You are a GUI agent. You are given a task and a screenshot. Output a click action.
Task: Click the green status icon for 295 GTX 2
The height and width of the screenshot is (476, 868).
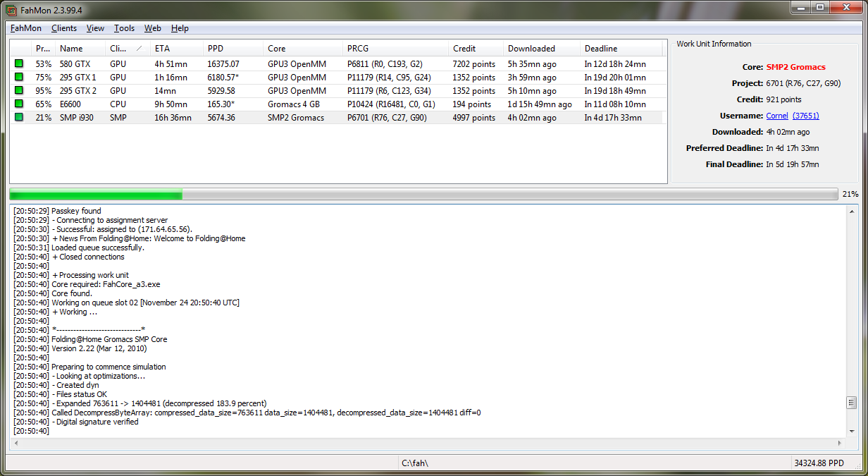click(19, 91)
